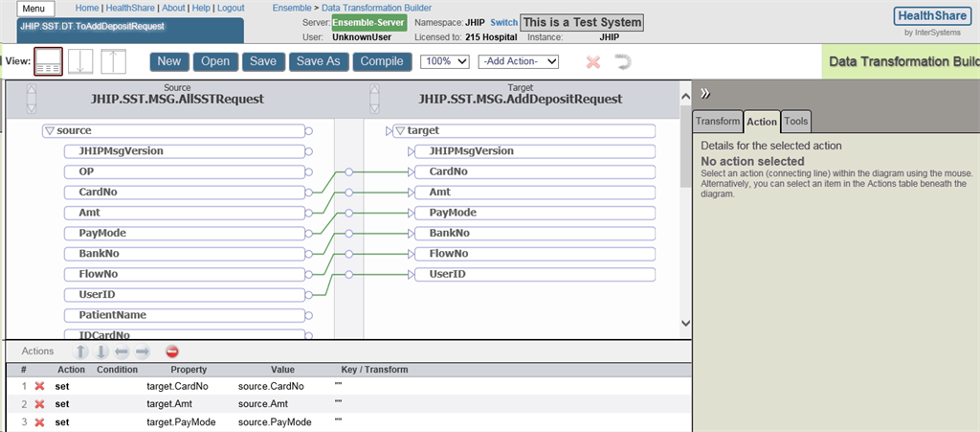Collapse the source tree node

coord(48,130)
